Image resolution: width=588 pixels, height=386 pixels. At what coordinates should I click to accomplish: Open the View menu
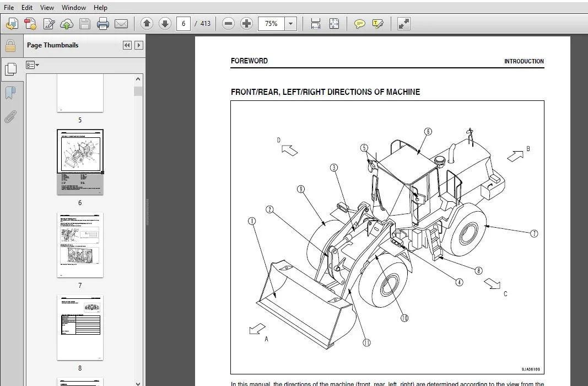tap(47, 8)
